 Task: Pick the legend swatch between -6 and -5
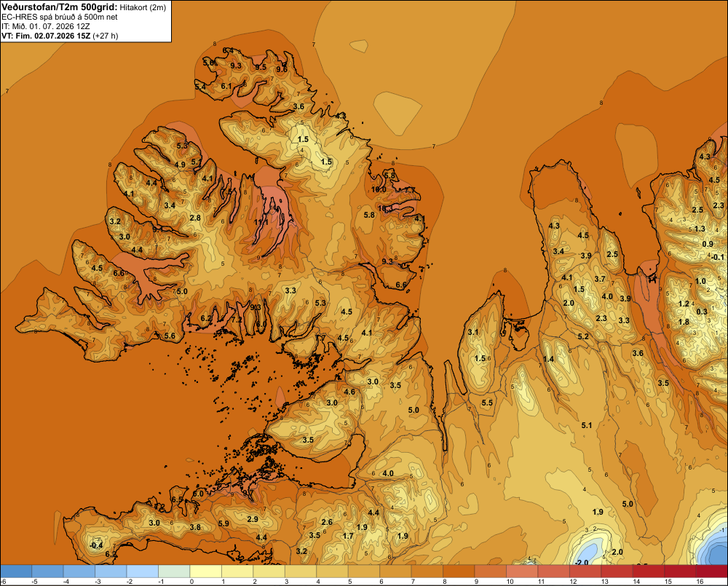point(16,571)
